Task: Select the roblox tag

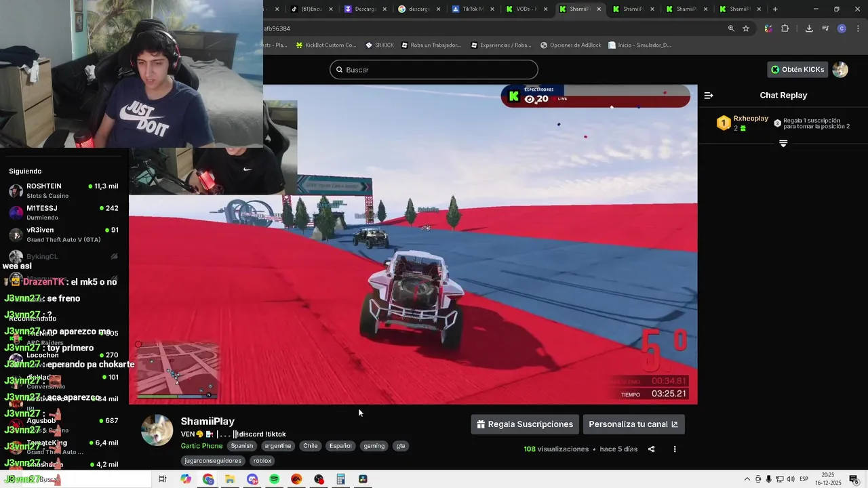Action: tap(262, 461)
